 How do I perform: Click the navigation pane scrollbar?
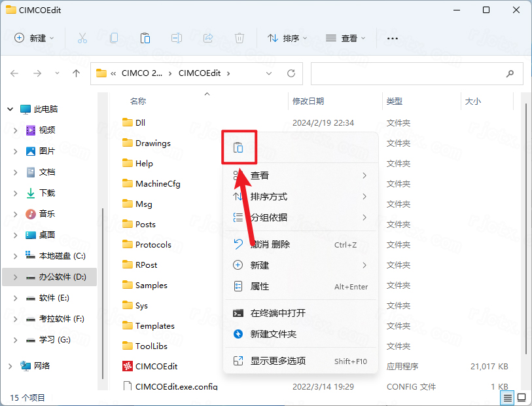[x=103, y=293]
